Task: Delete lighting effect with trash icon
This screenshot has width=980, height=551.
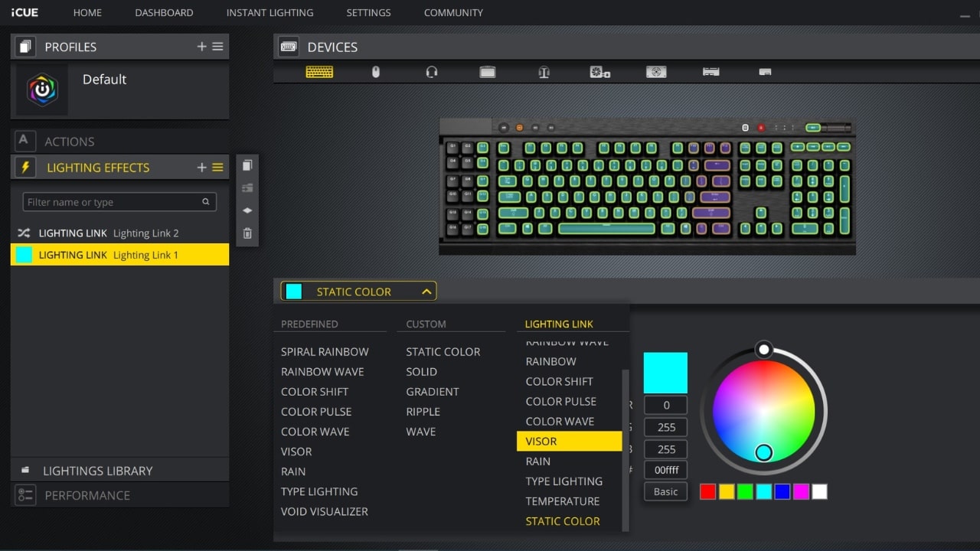Action: 247,233
